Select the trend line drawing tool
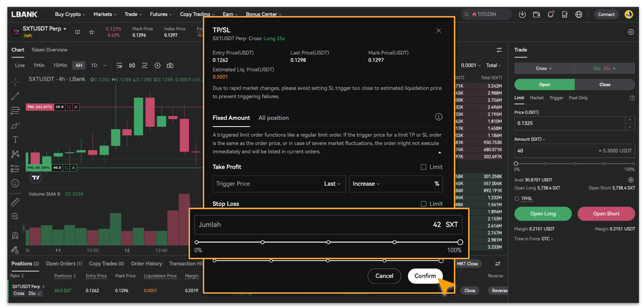 coord(15,96)
